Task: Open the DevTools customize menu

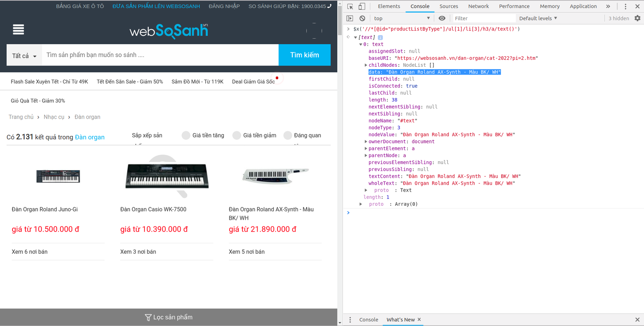Action: pyautogui.click(x=625, y=6)
